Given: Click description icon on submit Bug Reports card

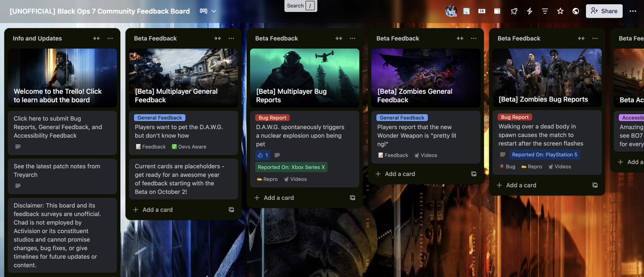Looking at the screenshot, I should [18, 147].
